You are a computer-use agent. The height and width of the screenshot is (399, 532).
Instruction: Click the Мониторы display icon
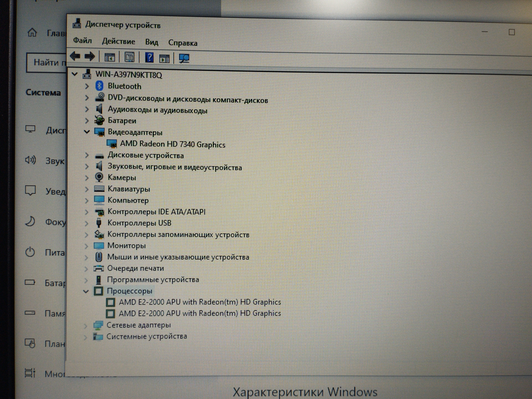point(99,245)
